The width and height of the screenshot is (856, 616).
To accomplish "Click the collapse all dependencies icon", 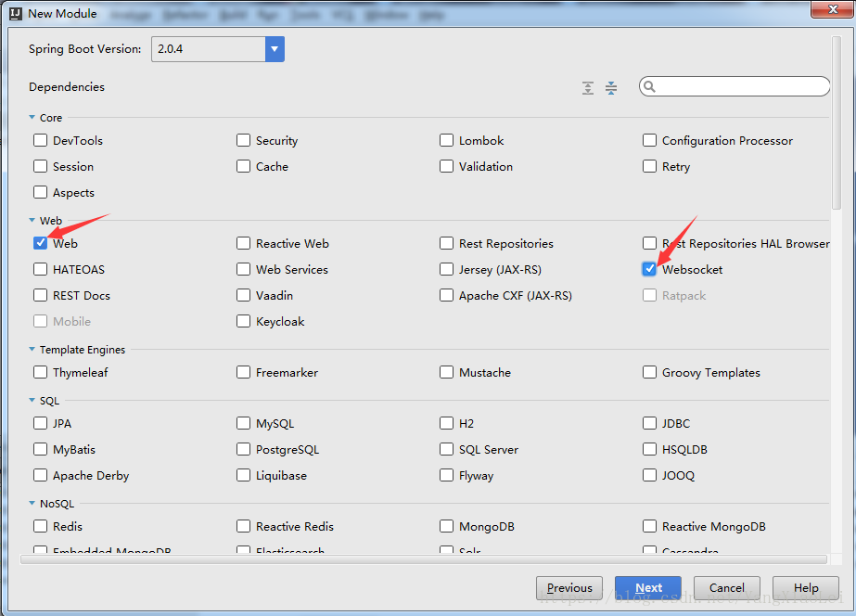I will 611,87.
